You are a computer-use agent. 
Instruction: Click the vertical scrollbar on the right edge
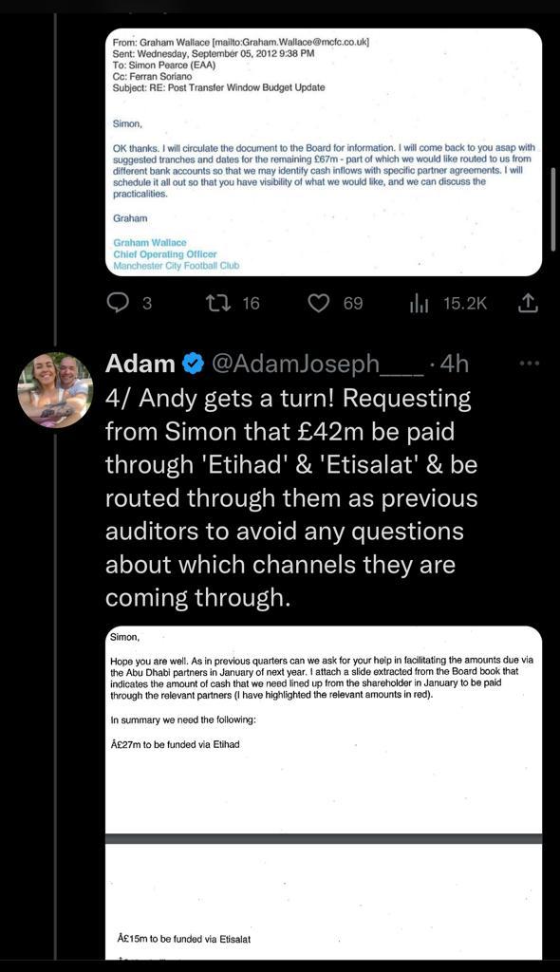[x=553, y=208]
